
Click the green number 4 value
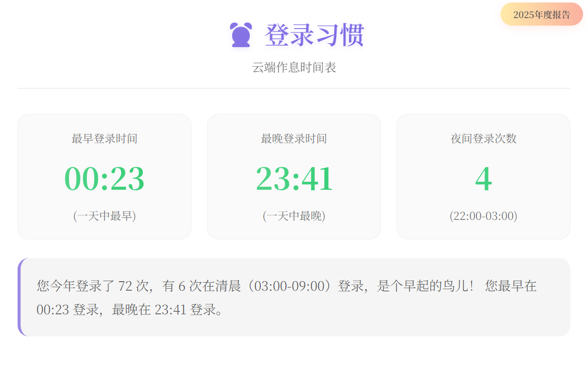[483, 179]
